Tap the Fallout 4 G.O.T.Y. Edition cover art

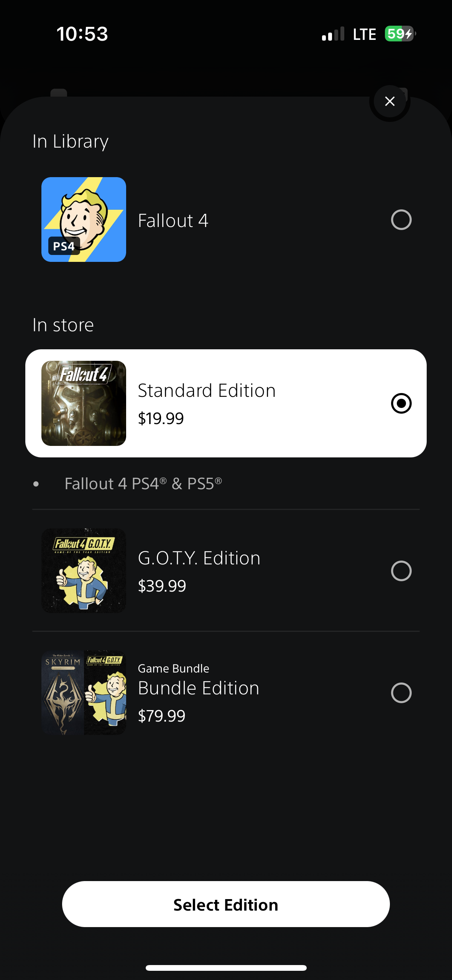pyautogui.click(x=84, y=571)
